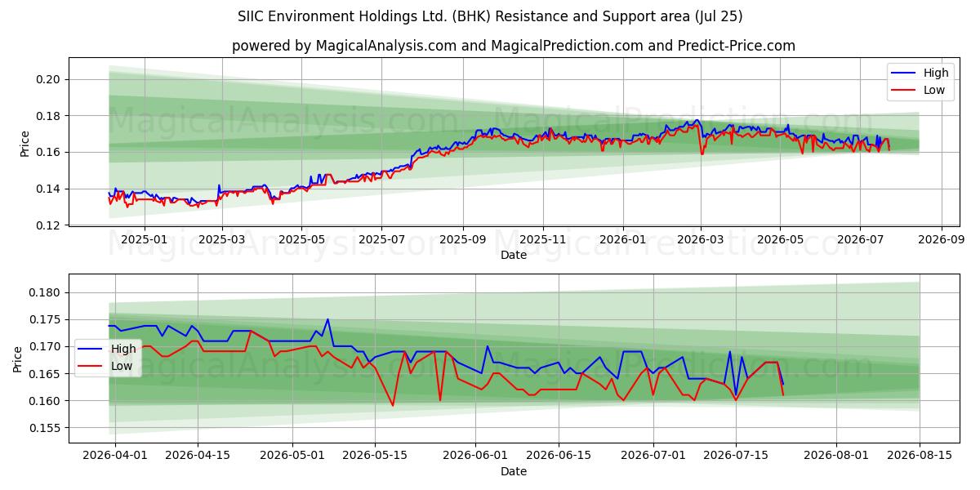This screenshot has width=980, height=490.
Task: Click the '2026-07' x-axis label on top chart
Action: (x=859, y=240)
